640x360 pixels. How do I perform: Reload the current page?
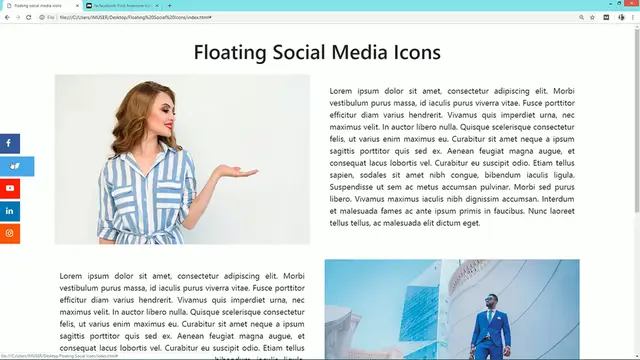29,17
